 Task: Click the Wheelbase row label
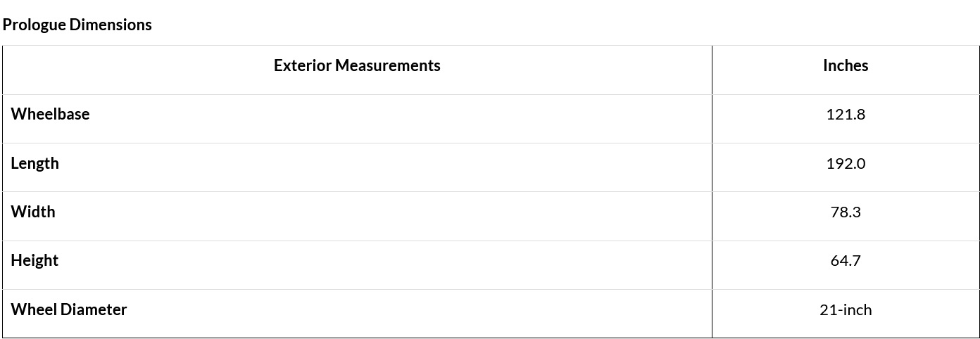click(50, 114)
